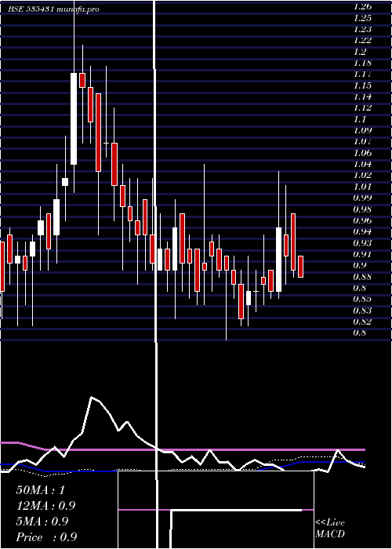
Task: Click the peak of the white MACD line
Action: pos(92,398)
